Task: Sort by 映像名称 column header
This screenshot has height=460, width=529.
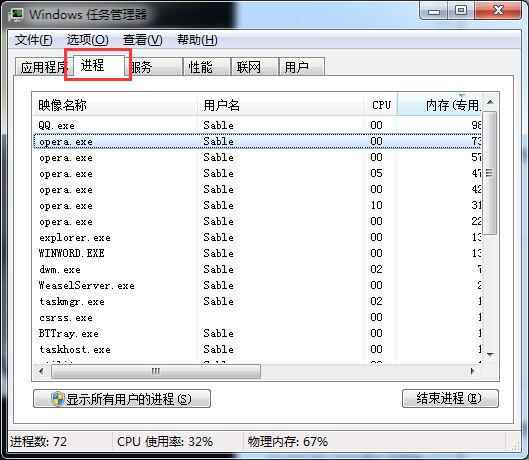Action: pos(115,105)
